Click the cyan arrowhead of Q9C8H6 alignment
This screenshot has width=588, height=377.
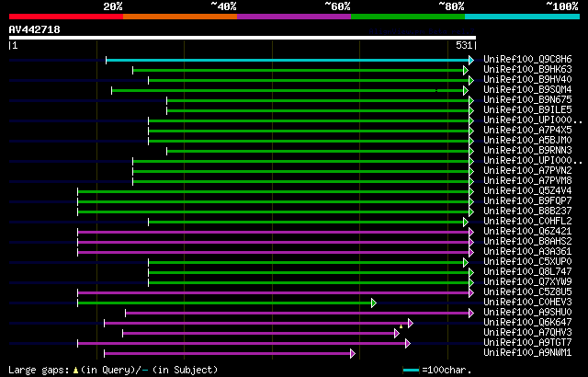(x=471, y=60)
